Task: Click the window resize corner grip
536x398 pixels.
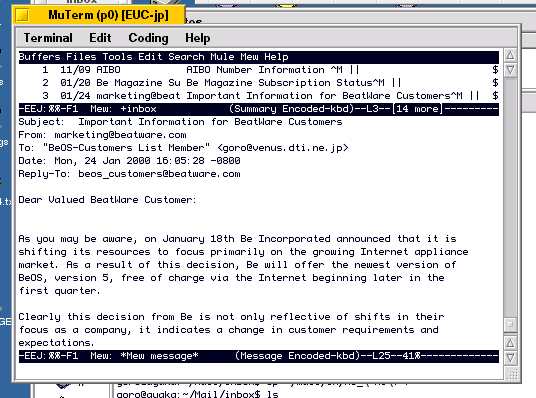Action: pos(512,373)
